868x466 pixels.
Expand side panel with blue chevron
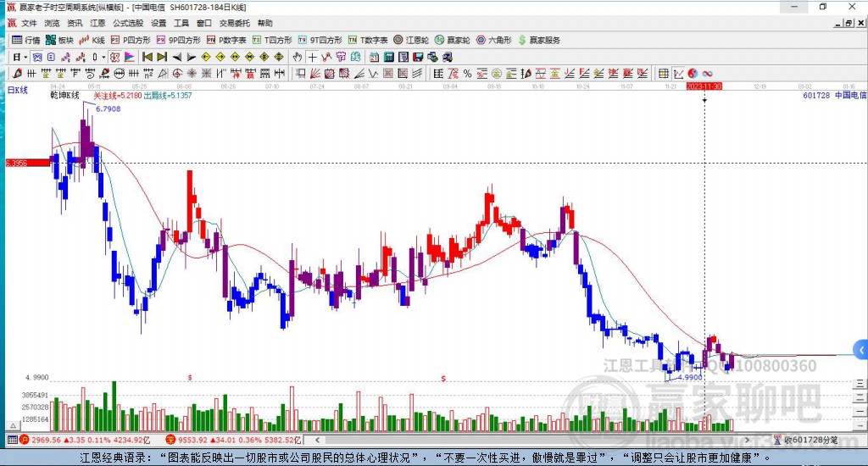pos(861,350)
